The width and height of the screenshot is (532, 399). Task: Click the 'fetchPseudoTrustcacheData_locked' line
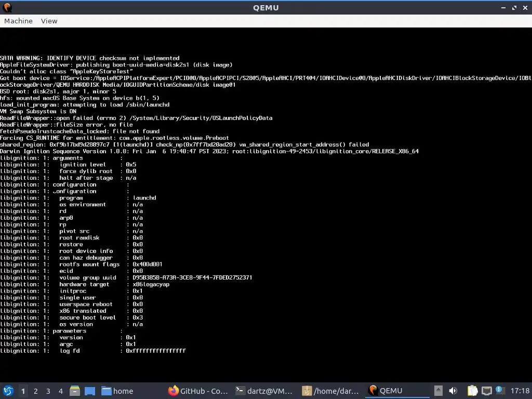tap(79, 131)
